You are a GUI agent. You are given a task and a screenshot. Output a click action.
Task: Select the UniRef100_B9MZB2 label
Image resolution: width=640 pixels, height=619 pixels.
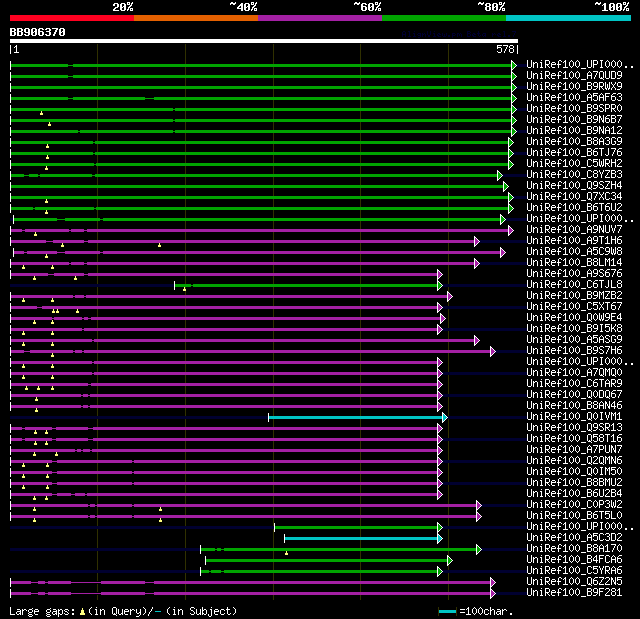pyautogui.click(x=574, y=296)
